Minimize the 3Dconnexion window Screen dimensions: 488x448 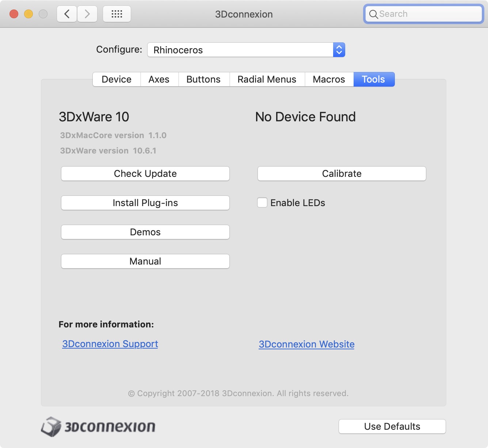(x=28, y=14)
